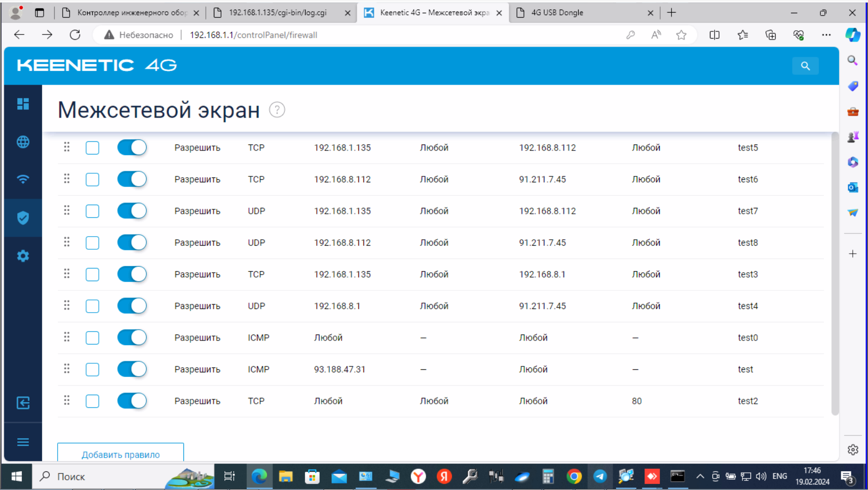Click the page vertical scrollbar
Image resolution: width=868 pixels, height=490 pixels.
[x=835, y=274]
